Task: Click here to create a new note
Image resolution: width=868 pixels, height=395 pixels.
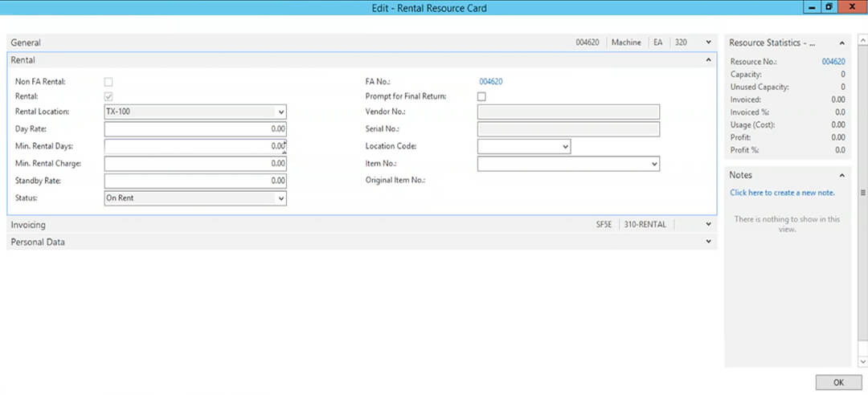Action: [782, 193]
